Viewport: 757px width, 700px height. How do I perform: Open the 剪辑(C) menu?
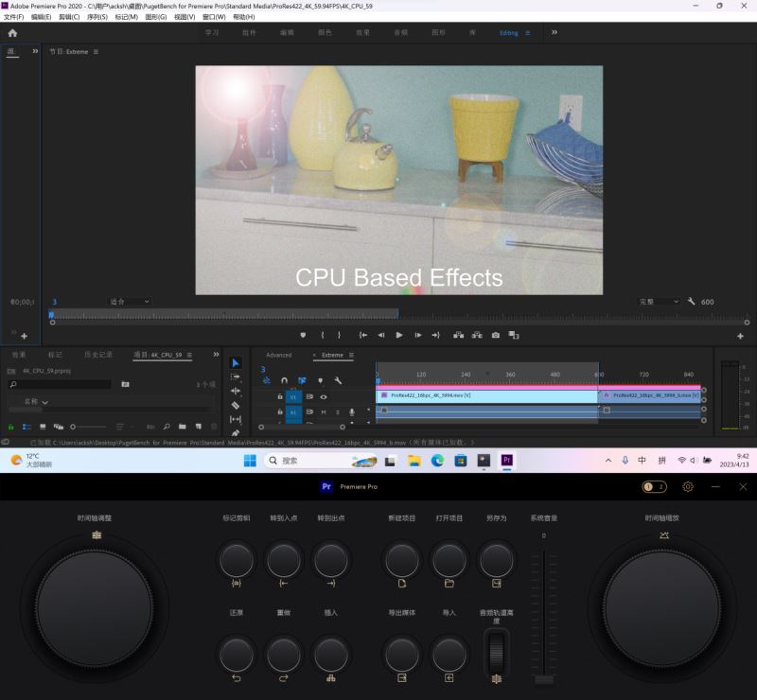pyautogui.click(x=69, y=17)
